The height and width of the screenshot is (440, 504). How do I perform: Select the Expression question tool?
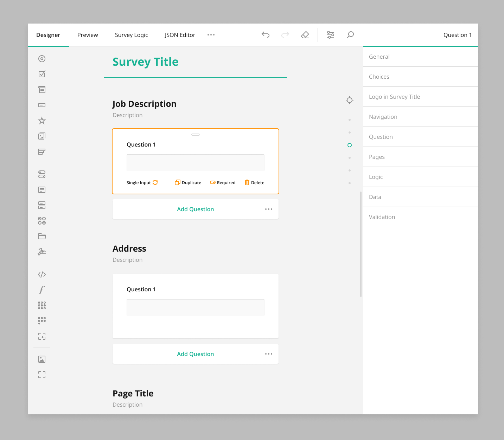[x=42, y=290]
